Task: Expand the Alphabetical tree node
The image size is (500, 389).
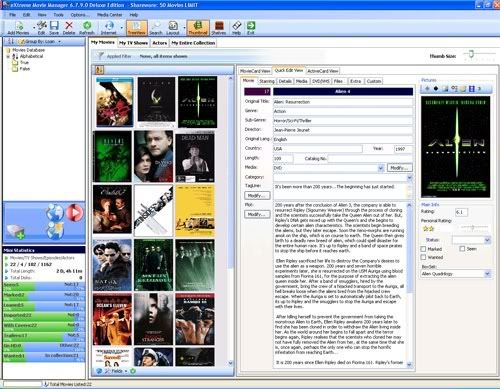Action: [8, 56]
